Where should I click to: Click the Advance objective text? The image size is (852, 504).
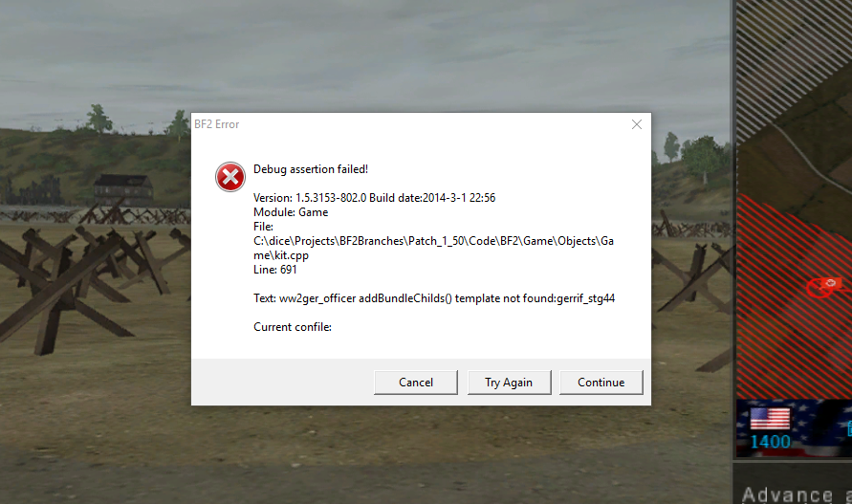[x=787, y=494]
